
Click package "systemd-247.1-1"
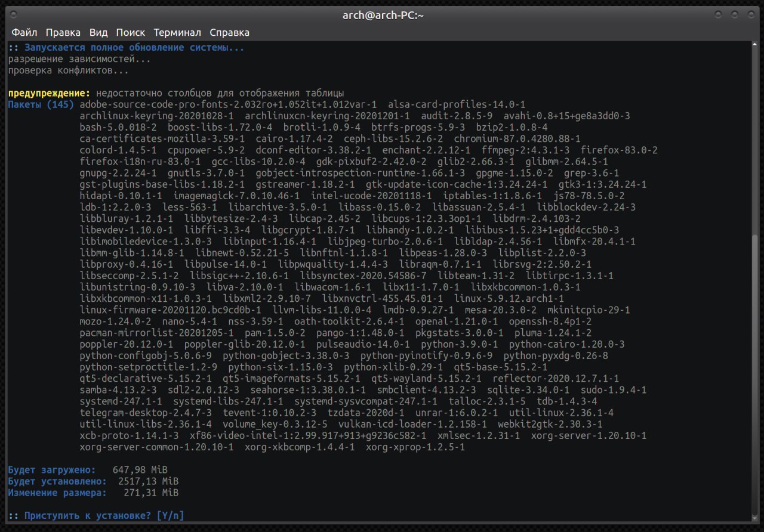(x=121, y=401)
